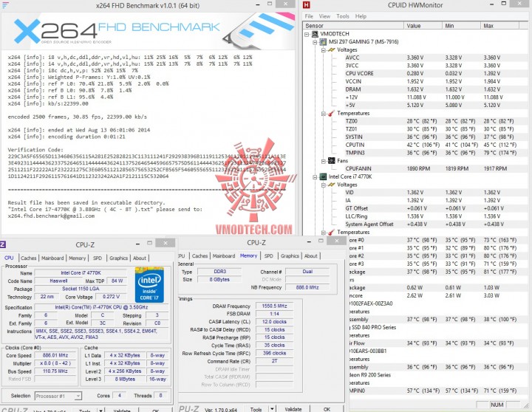
Task: Switch to SPD tab in right CPU-Z
Action: [269, 256]
